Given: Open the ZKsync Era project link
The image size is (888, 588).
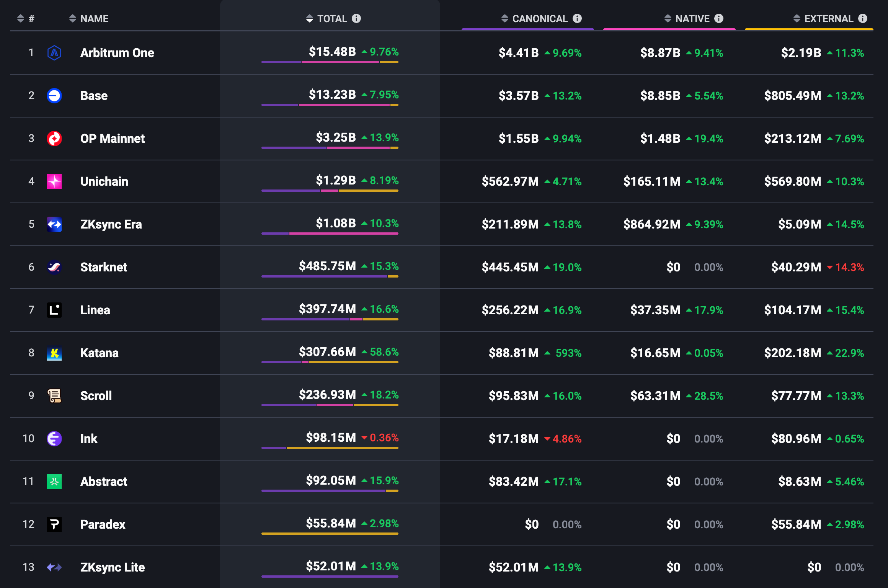Looking at the screenshot, I should [111, 224].
